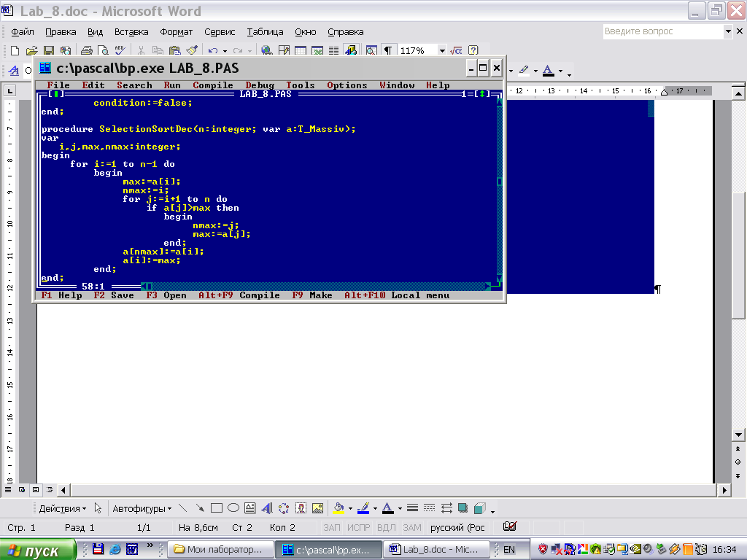Open Pascal IDE Compile menu
This screenshot has height=560, width=747.
click(213, 85)
